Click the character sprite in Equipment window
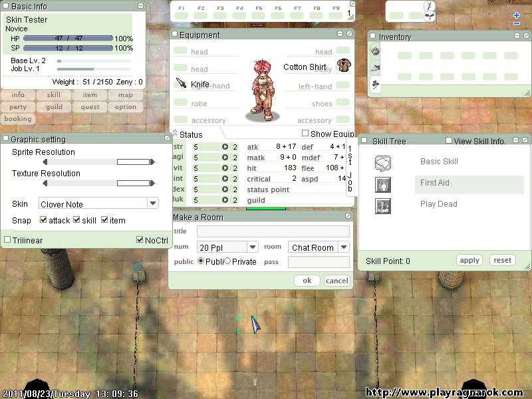This screenshot has height=399, width=532. click(x=263, y=90)
